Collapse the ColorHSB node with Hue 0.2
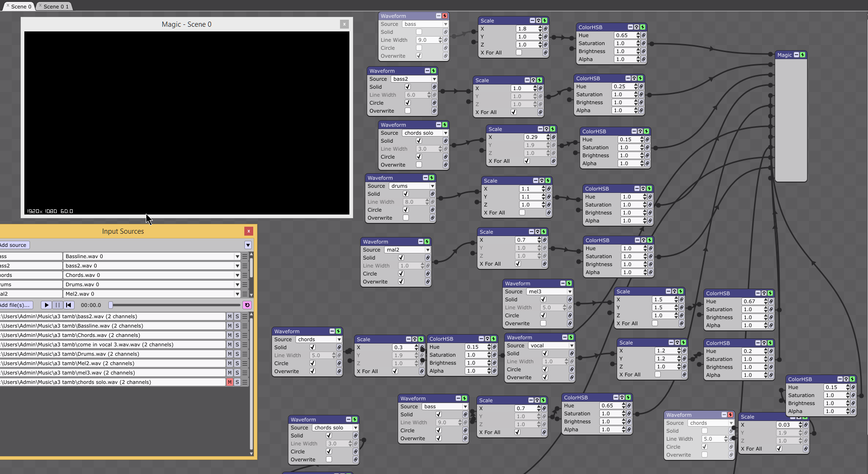Screen dimensions: 868x474 point(758,343)
